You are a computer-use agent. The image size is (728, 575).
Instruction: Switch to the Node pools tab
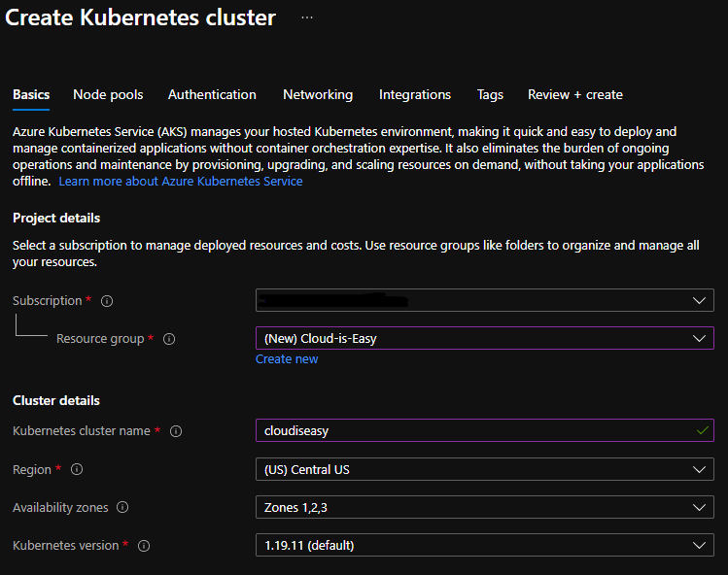coord(108,94)
